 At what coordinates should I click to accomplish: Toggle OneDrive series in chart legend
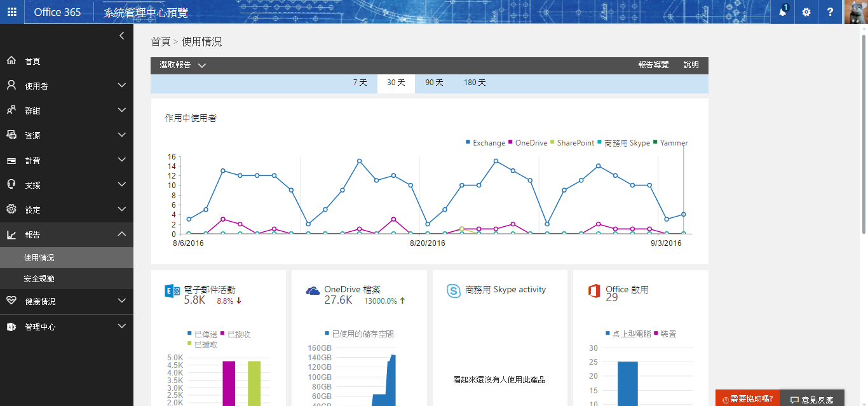click(x=528, y=143)
